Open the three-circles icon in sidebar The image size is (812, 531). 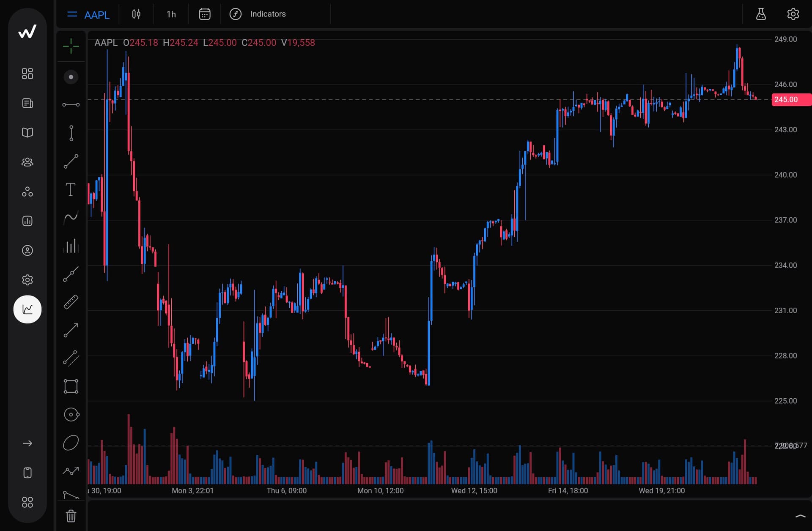27,192
